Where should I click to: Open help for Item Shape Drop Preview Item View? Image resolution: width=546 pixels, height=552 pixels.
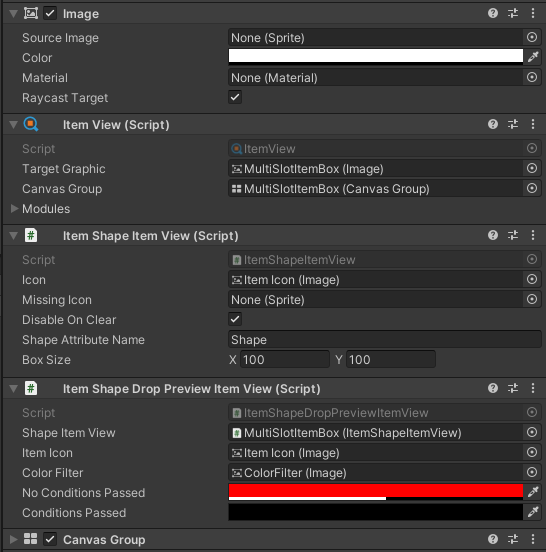tap(493, 388)
